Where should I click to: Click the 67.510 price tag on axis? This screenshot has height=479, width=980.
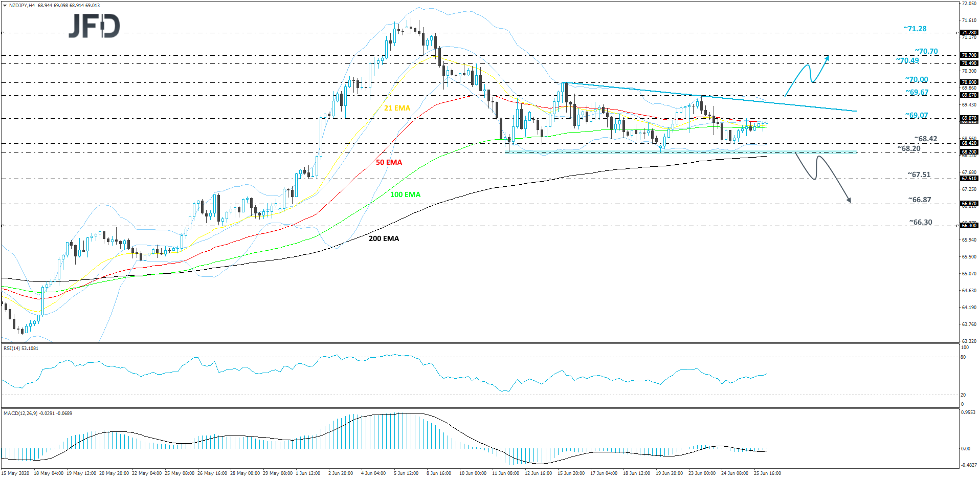(x=969, y=179)
